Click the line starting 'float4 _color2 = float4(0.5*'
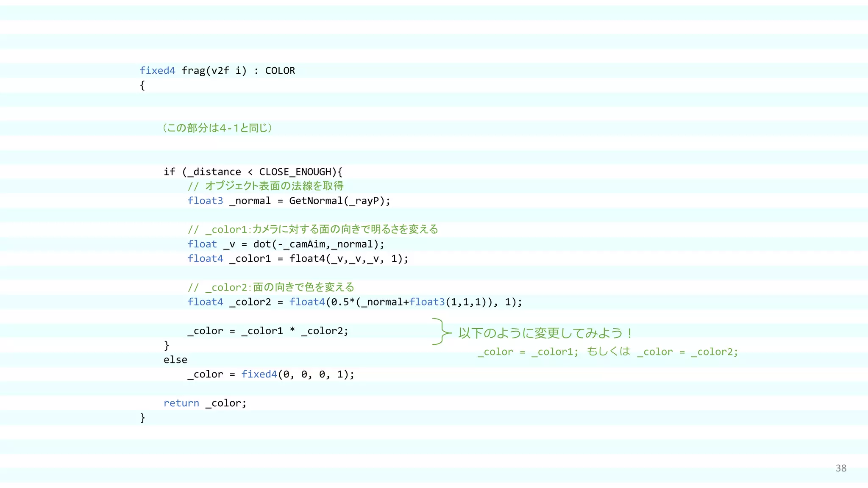This screenshot has height=488, width=868. click(355, 302)
